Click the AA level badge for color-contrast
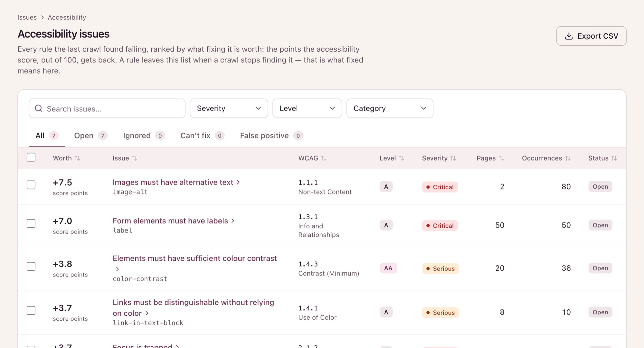This screenshot has height=348, width=644. (388, 268)
